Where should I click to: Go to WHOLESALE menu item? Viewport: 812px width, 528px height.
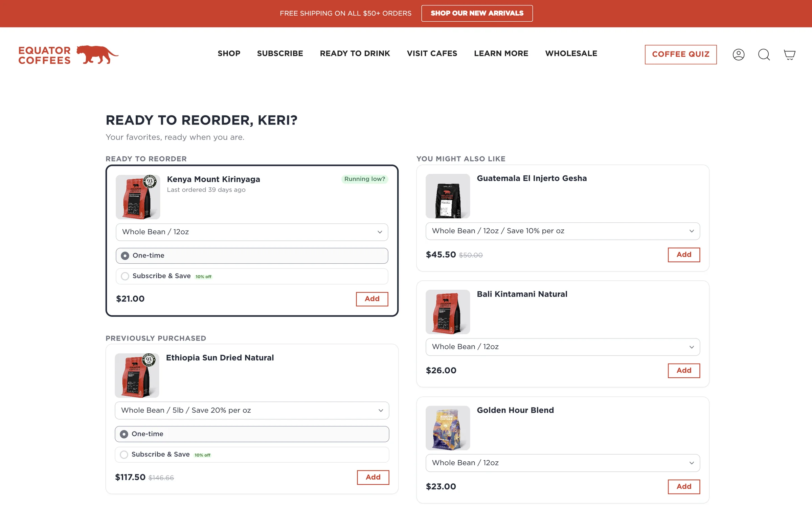571,53
